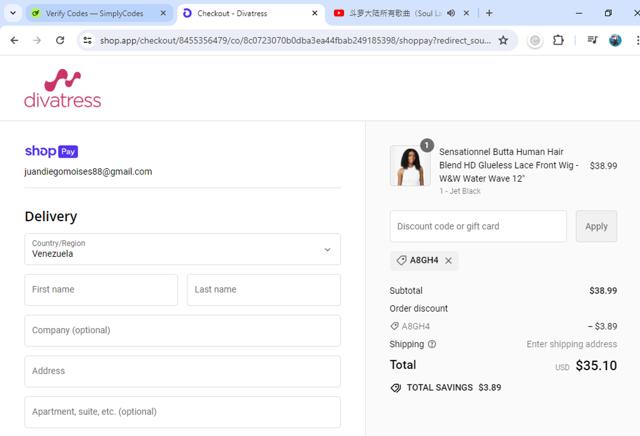Click the Enter shipping address text
Image resolution: width=640 pixels, height=436 pixels.
[571, 344]
